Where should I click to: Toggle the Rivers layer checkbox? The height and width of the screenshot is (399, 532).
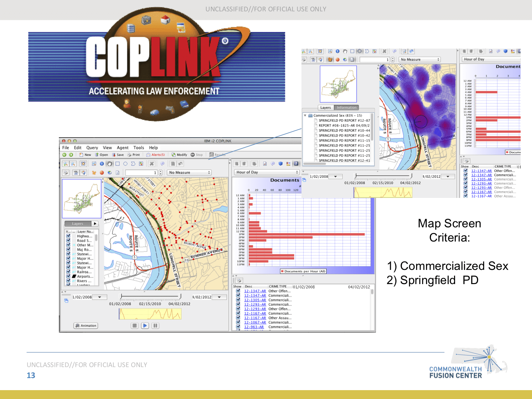point(68,281)
